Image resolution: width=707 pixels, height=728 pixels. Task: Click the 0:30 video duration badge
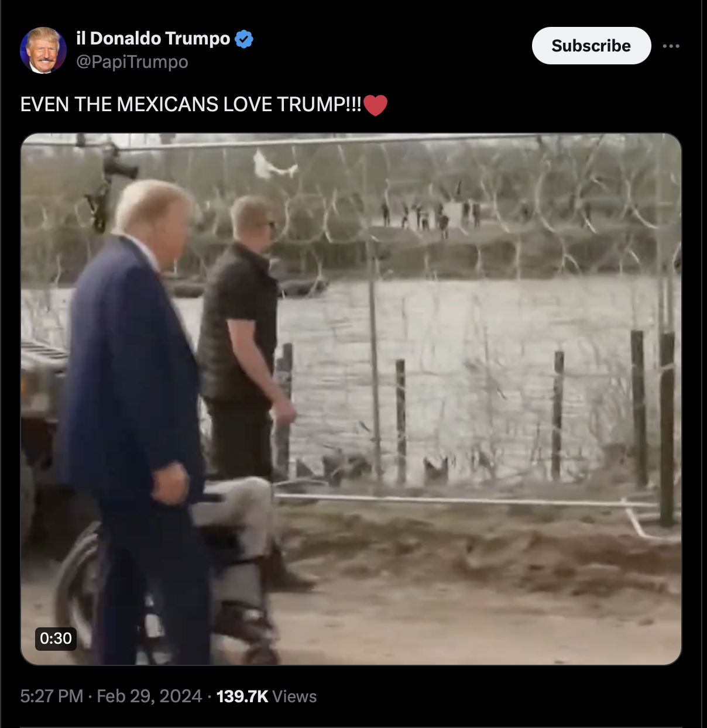pyautogui.click(x=56, y=638)
